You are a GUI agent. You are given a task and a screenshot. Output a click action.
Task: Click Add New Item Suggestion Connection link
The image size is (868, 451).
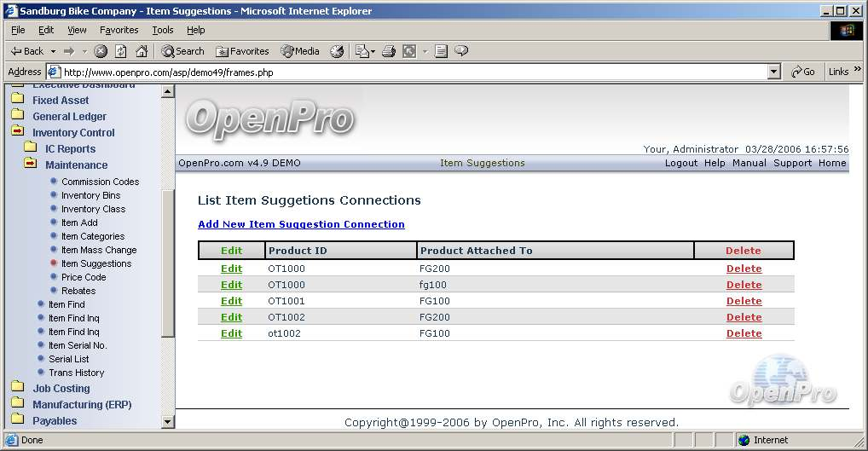(x=301, y=224)
